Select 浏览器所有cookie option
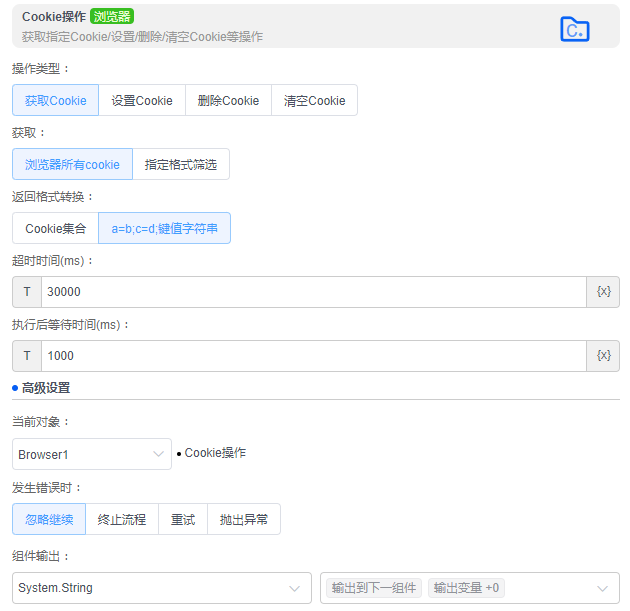Viewport: 630px width, 611px height. click(72, 164)
